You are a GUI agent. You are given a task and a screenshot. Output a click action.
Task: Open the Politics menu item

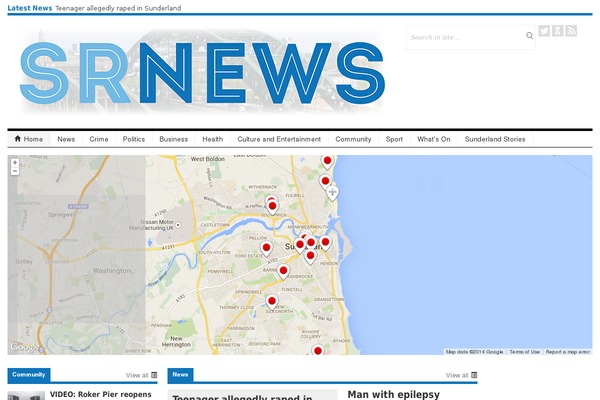[x=134, y=139]
